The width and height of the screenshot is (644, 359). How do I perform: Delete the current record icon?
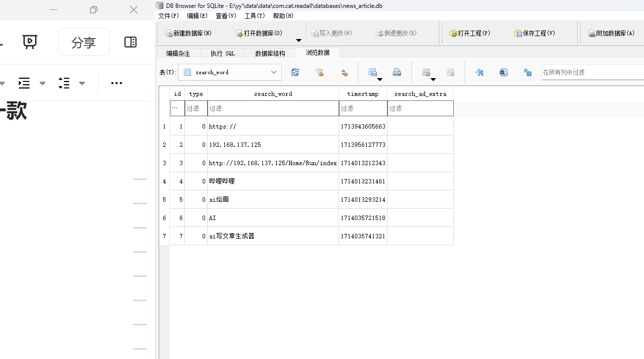click(450, 72)
